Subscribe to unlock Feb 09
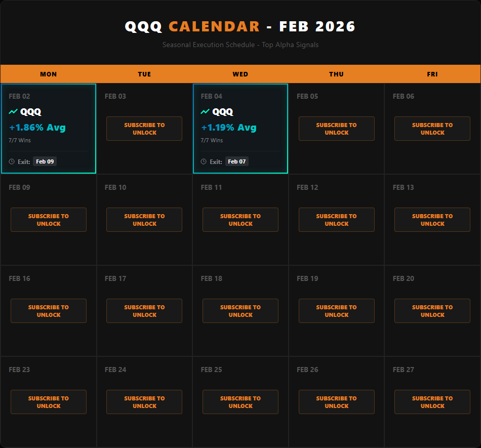Viewport: 481px width, 448px height. click(x=48, y=220)
